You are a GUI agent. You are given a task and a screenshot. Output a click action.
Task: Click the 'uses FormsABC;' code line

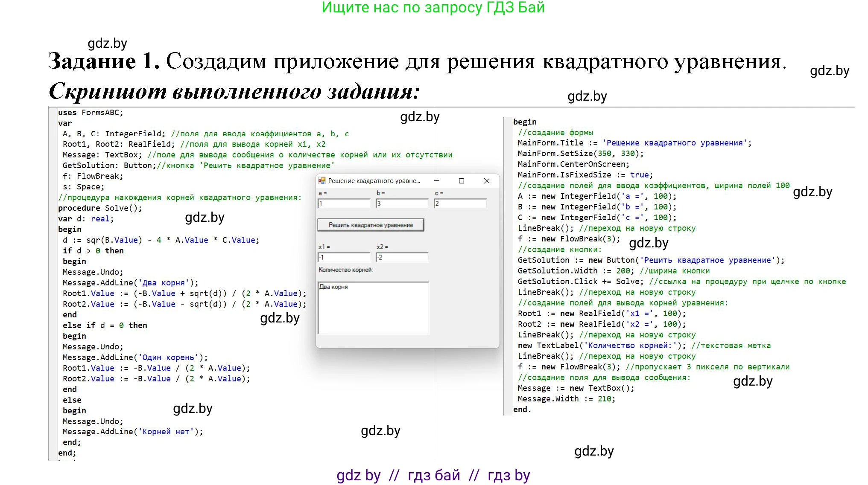tap(91, 113)
